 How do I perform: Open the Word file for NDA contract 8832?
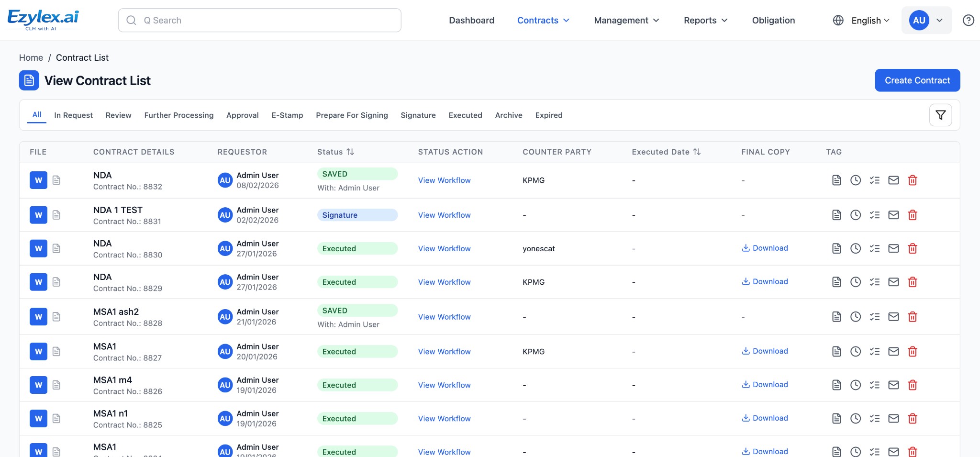(x=38, y=180)
